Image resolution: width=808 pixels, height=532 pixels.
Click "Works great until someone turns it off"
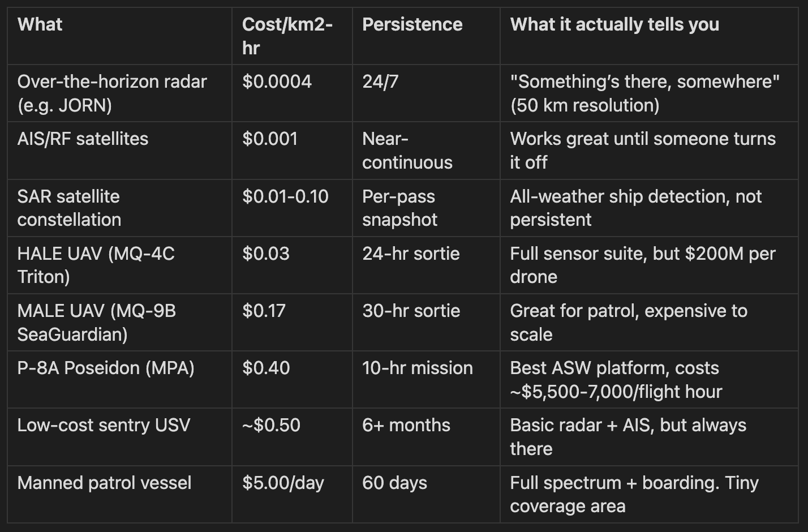pyautogui.click(x=642, y=151)
